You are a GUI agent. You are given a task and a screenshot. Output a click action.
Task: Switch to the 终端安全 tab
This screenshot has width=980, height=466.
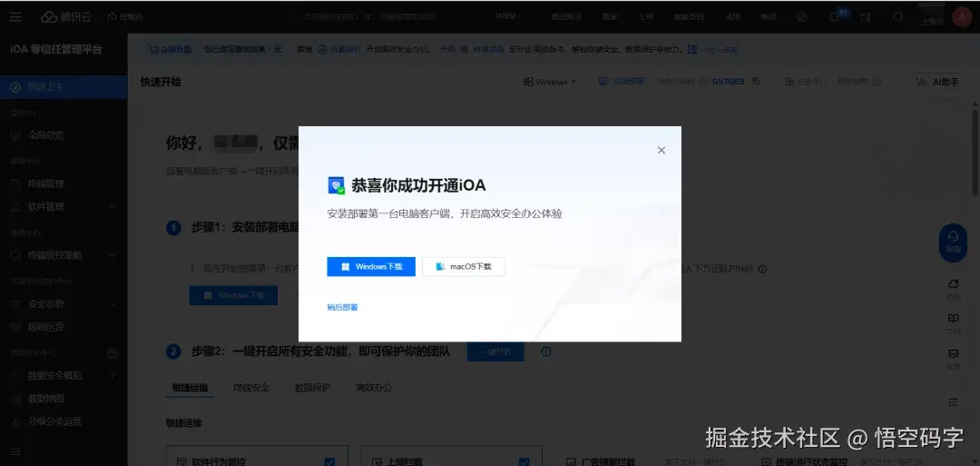tap(251, 387)
